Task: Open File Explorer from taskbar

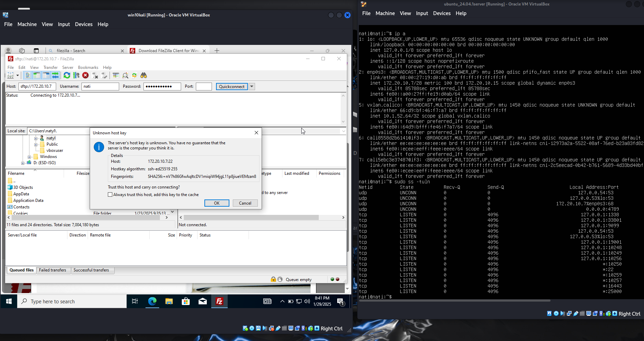Action: click(x=169, y=301)
